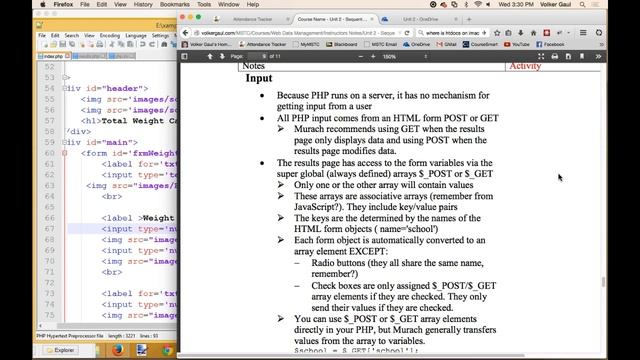
Task: Download the PDF from the viewer toolbar
Action: point(568,56)
